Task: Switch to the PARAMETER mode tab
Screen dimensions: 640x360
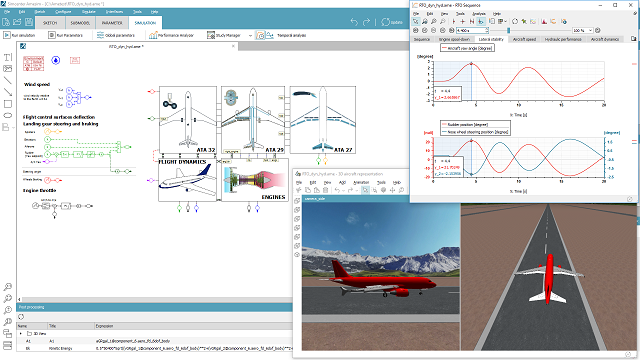Action: coord(112,23)
